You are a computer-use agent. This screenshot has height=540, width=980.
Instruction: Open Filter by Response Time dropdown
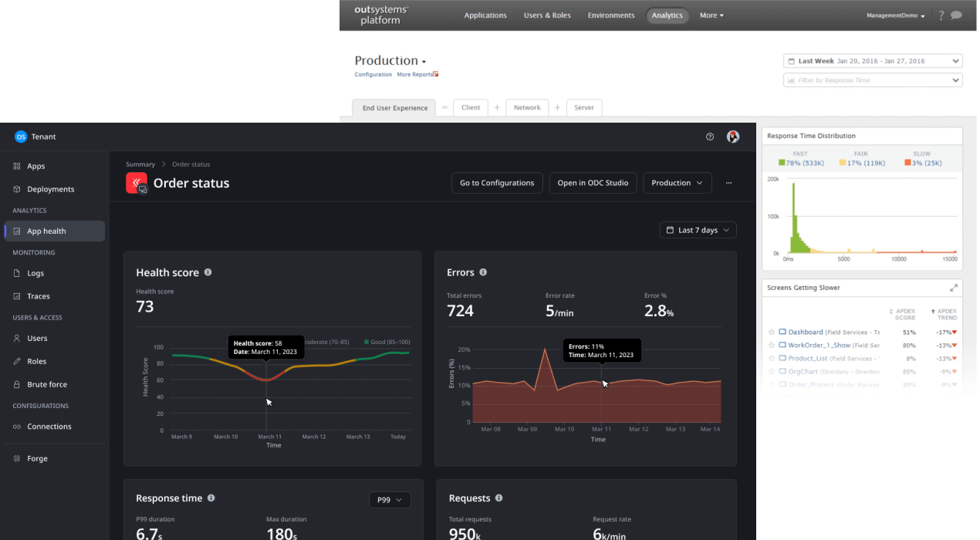pyautogui.click(x=873, y=80)
